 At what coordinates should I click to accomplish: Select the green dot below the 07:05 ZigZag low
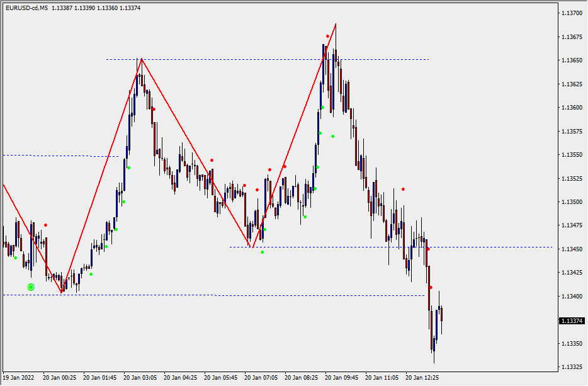click(263, 252)
